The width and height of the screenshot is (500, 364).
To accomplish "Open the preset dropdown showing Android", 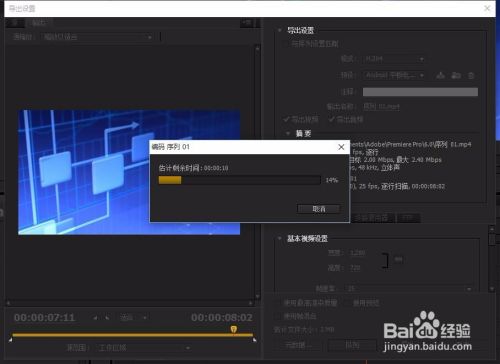I will click(x=394, y=75).
